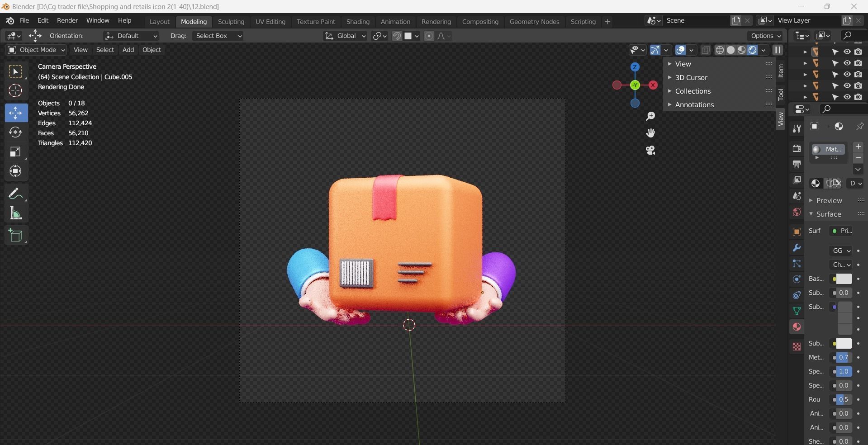Select the Transform tool
Screen dimensions: 868x445
[16, 171]
